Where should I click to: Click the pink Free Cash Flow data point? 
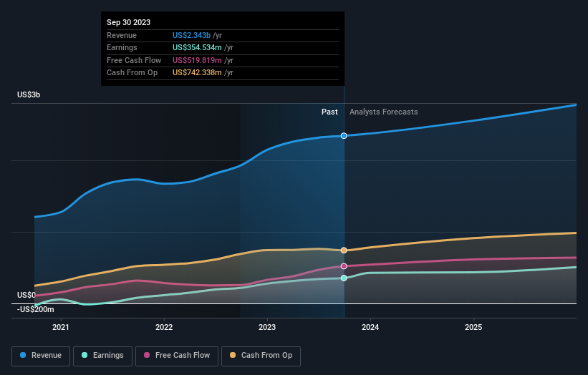(x=344, y=266)
